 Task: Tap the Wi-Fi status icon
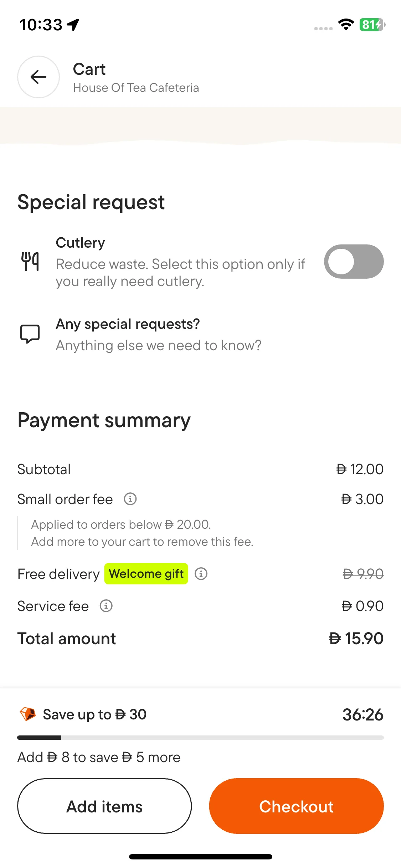(x=346, y=25)
